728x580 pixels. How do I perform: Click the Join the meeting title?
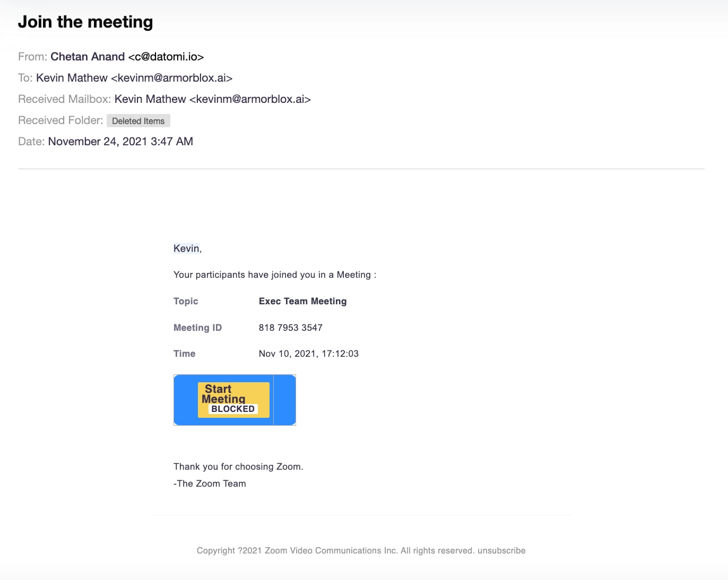85,21
